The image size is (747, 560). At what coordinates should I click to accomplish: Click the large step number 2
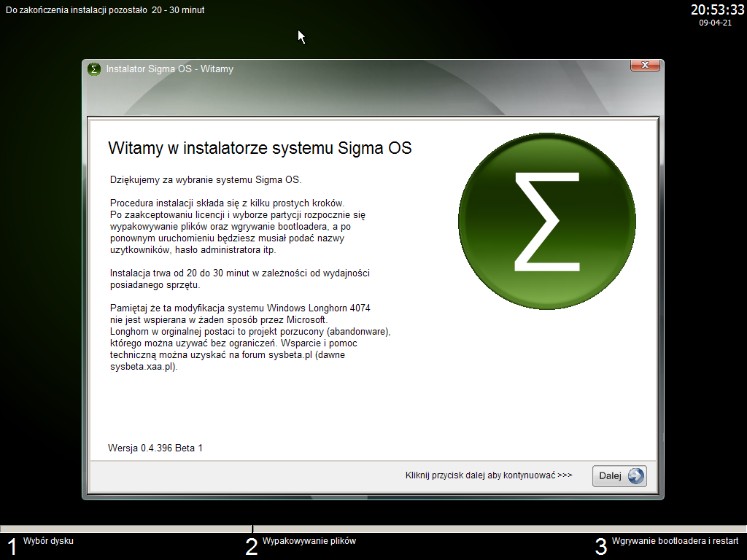coord(251,547)
